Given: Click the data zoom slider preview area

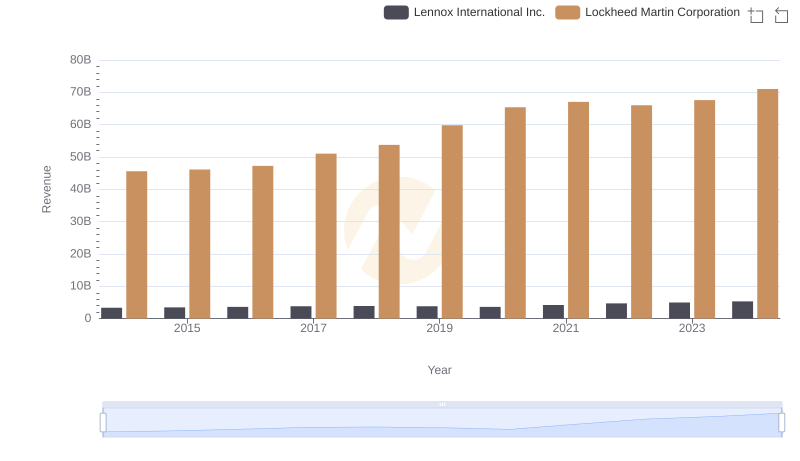Looking at the screenshot, I should 442,423.
